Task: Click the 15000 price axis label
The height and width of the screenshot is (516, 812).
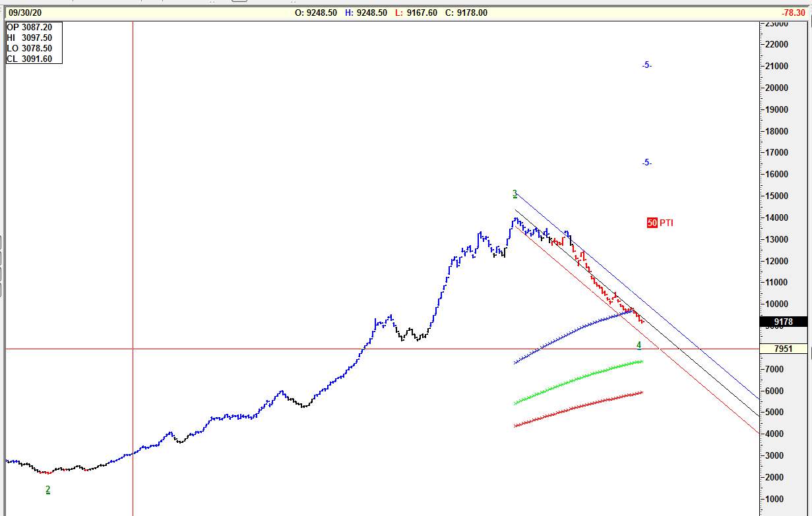Action: click(776, 196)
